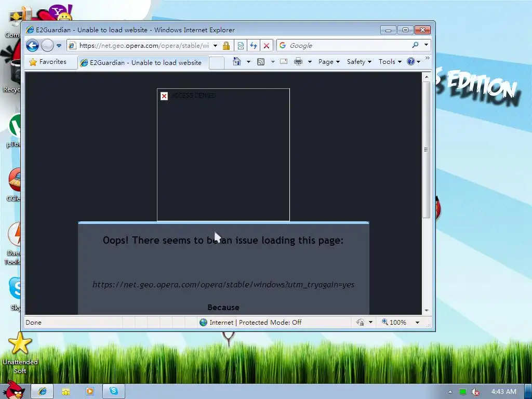This screenshot has height=399, width=532.
Task: Click the Done status text
Action: pos(34,322)
